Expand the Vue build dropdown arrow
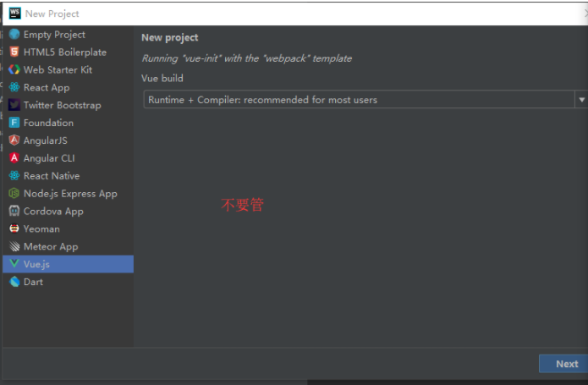Viewport: 588px width, 385px height. [x=581, y=99]
